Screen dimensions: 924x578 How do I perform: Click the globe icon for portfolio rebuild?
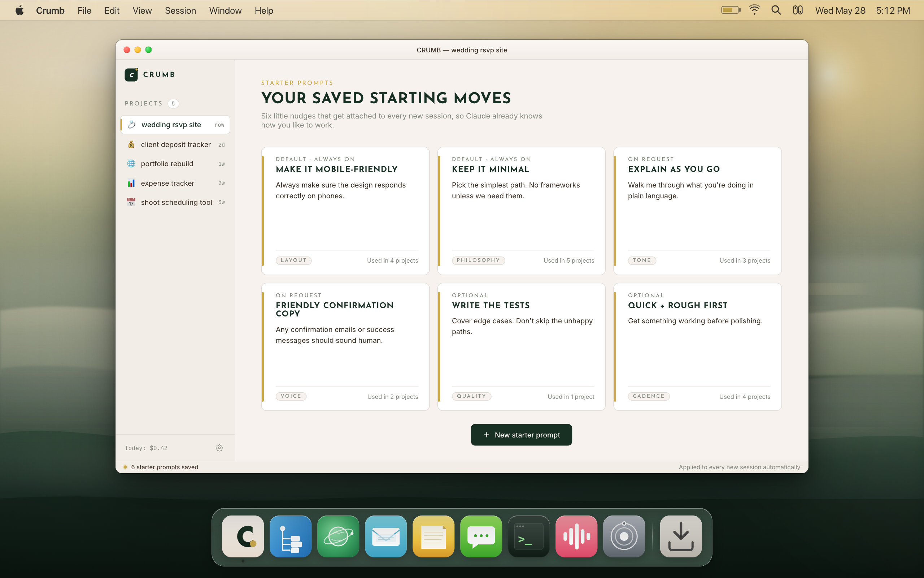[x=131, y=164]
